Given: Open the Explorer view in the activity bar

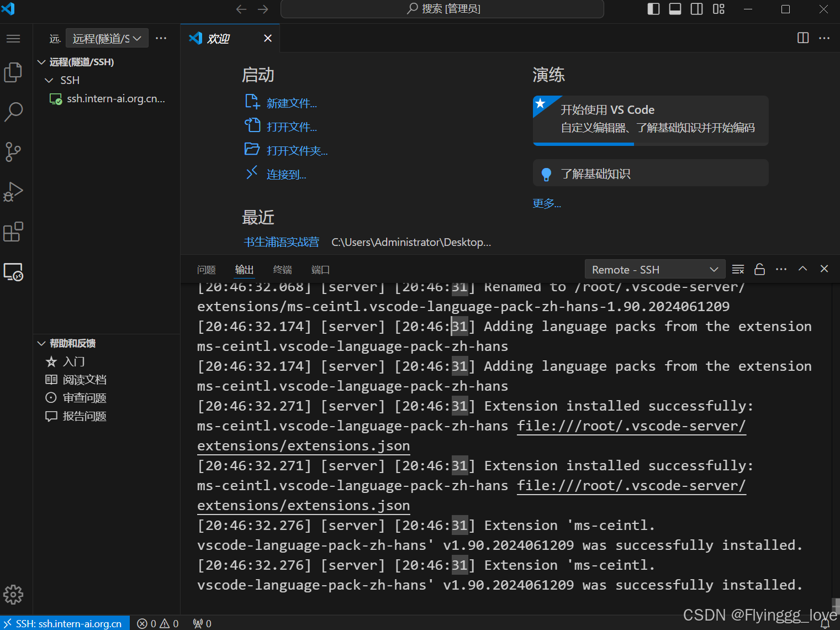Looking at the screenshot, I should pos(13,72).
